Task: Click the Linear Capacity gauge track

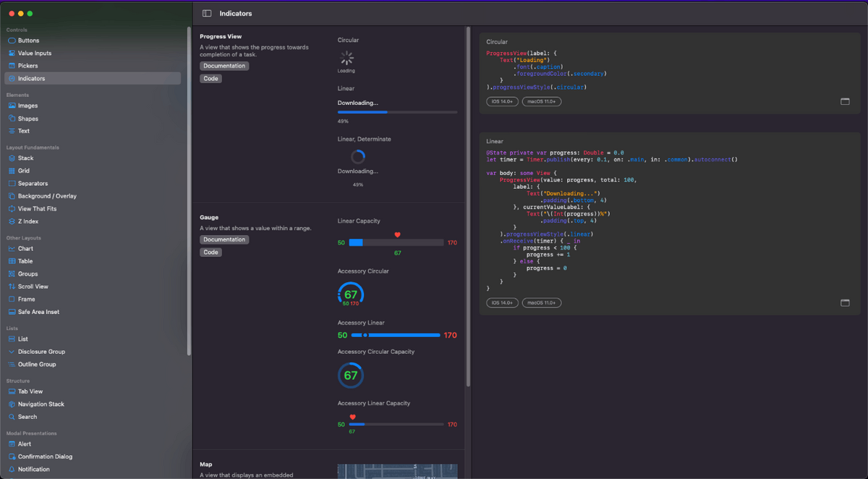Action: coord(396,242)
